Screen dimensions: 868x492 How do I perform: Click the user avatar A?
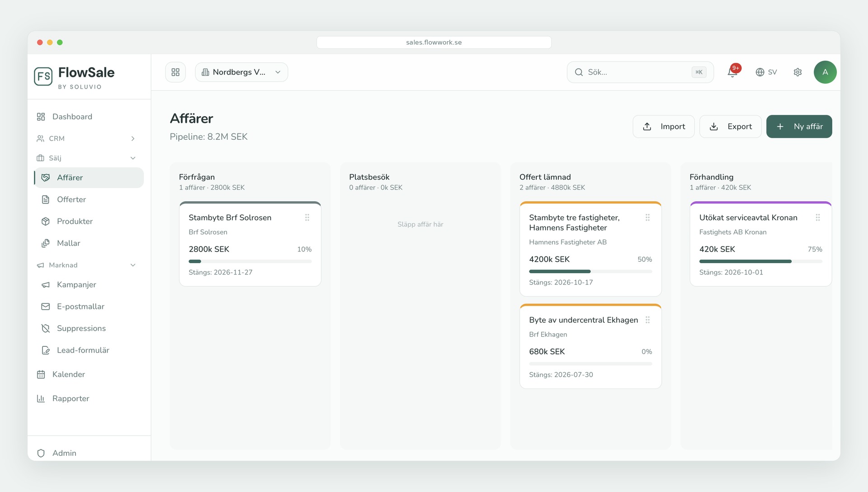(825, 72)
